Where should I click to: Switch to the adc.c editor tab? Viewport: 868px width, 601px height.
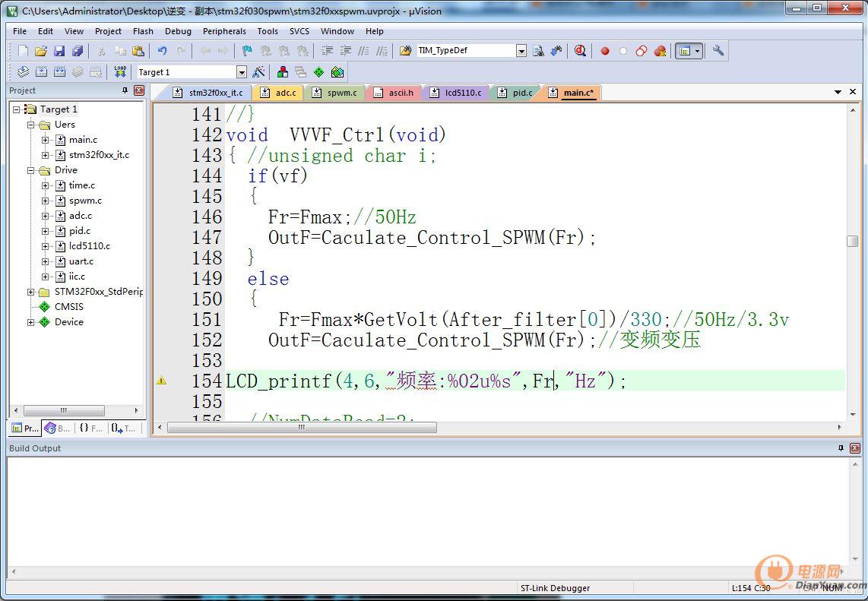(280, 93)
